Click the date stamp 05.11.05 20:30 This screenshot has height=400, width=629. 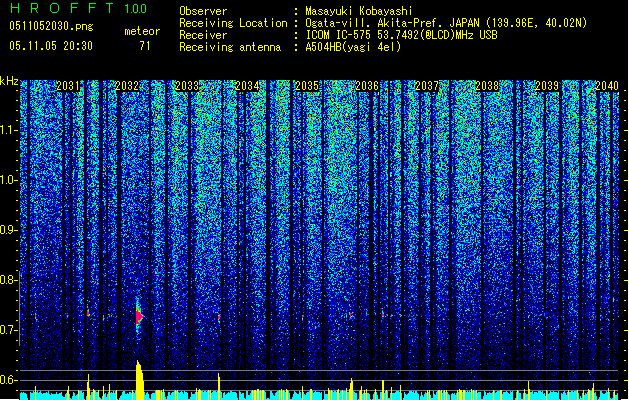click(51, 46)
